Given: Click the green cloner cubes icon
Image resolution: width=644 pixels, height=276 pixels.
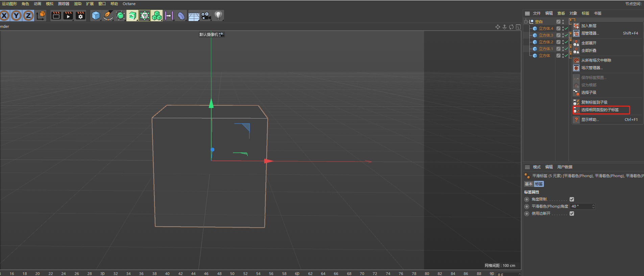Looking at the screenshot, I should (x=157, y=16).
